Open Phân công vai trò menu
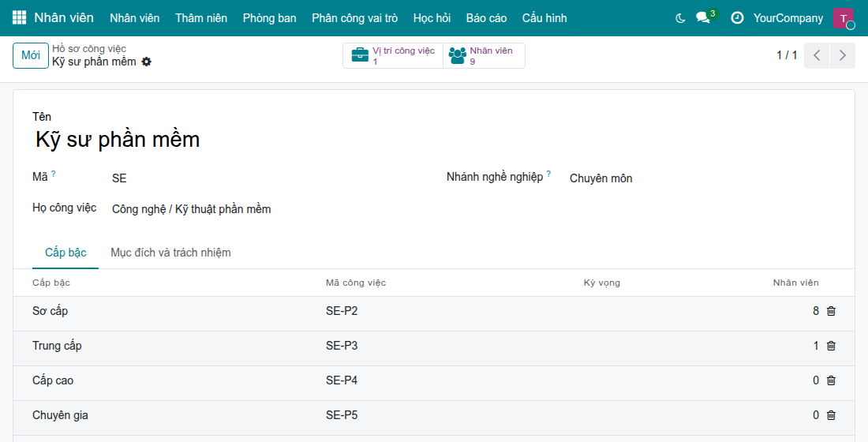 pyautogui.click(x=355, y=18)
